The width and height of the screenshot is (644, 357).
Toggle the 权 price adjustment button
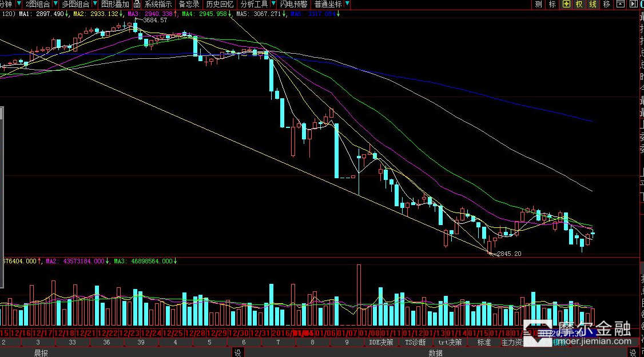(x=579, y=5)
